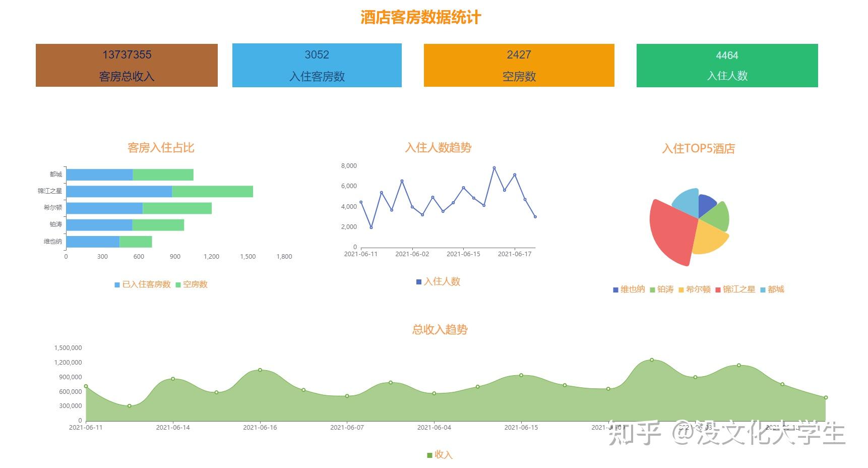Click the light-blue 都城 pie slice
868x468 pixels.
click(x=688, y=203)
